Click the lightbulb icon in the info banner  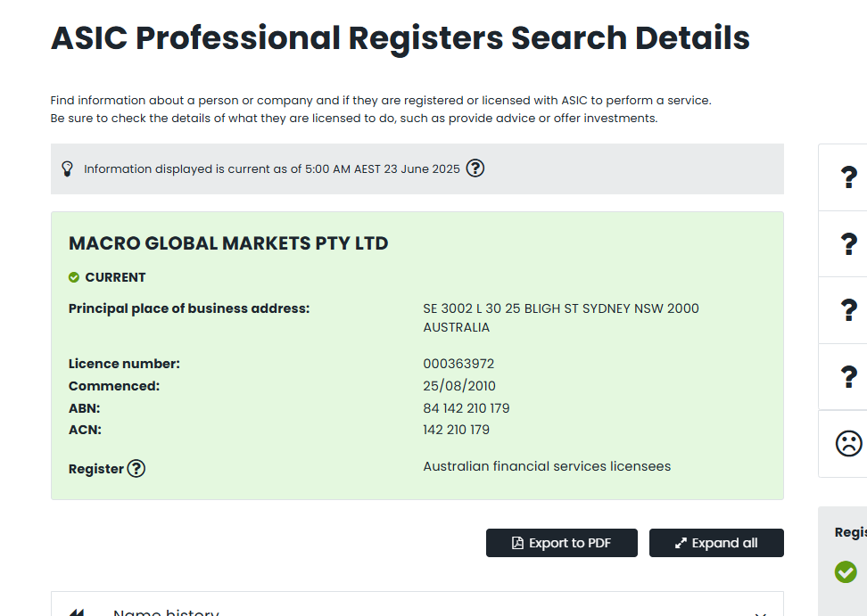67,168
